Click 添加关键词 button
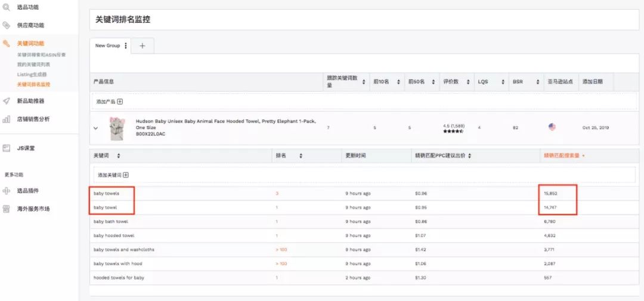The width and height of the screenshot is (644, 301). (113, 175)
